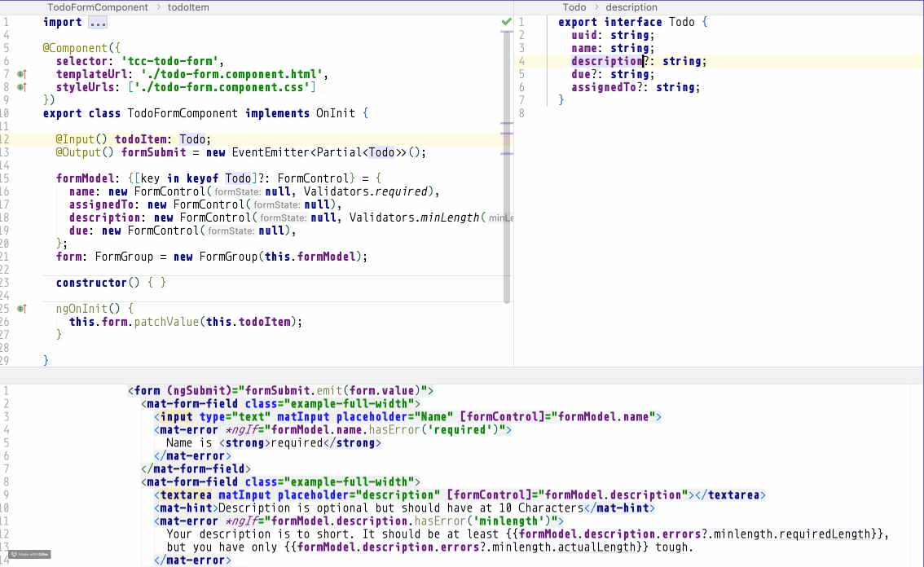Viewport: 924px width, 567px height.
Task: Click the description breadcrumb in right editor
Action: click(631, 7)
